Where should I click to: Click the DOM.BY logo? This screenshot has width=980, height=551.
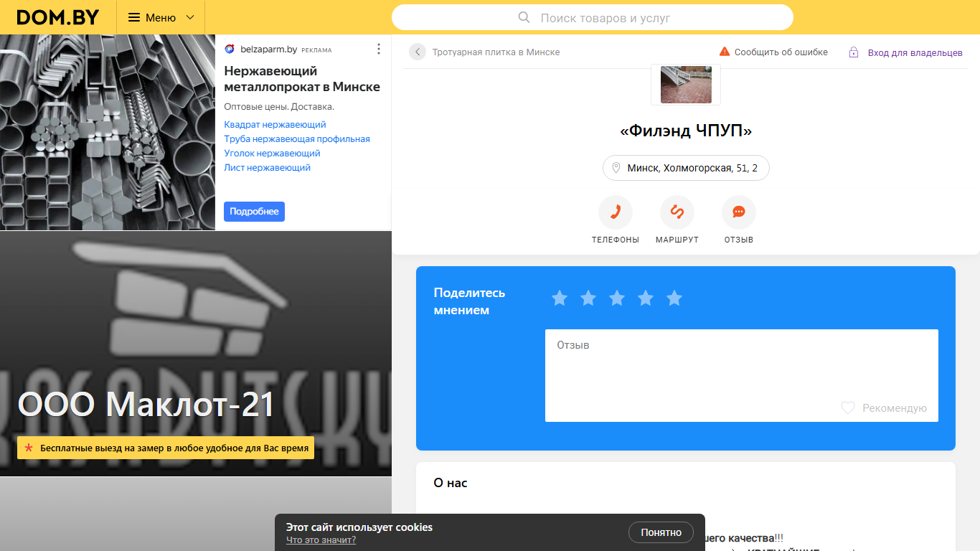58,17
